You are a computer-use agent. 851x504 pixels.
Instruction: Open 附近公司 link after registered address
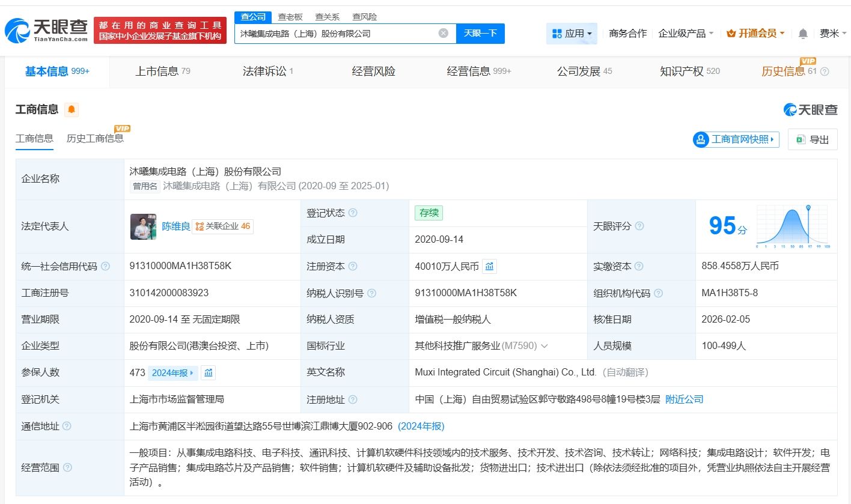[684, 399]
